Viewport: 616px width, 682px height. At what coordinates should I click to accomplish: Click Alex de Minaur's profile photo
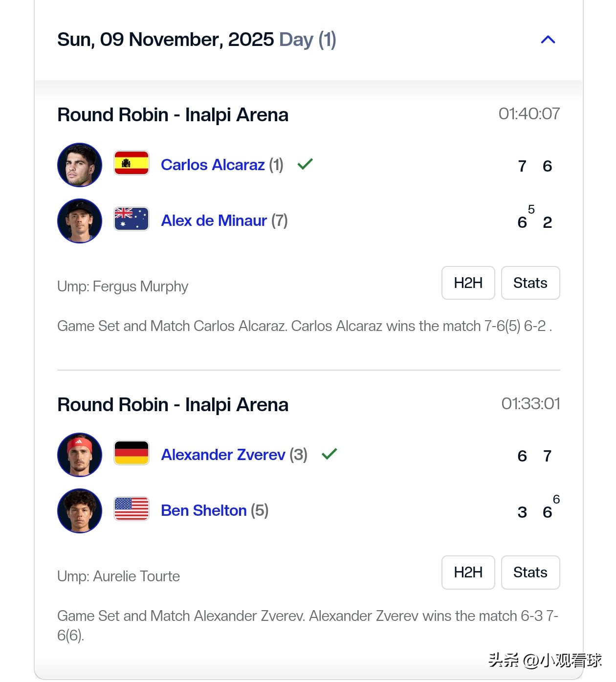click(x=80, y=221)
